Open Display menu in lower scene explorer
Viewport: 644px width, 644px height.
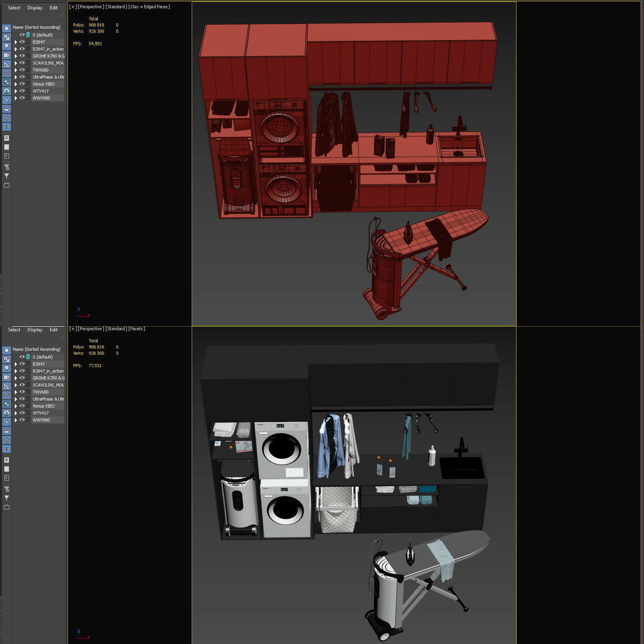click(x=35, y=330)
